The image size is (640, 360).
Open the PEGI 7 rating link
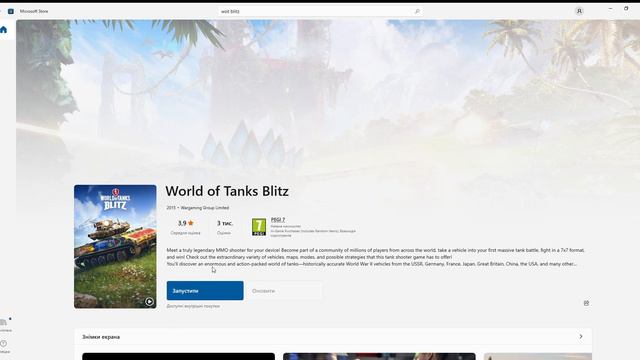(278, 220)
